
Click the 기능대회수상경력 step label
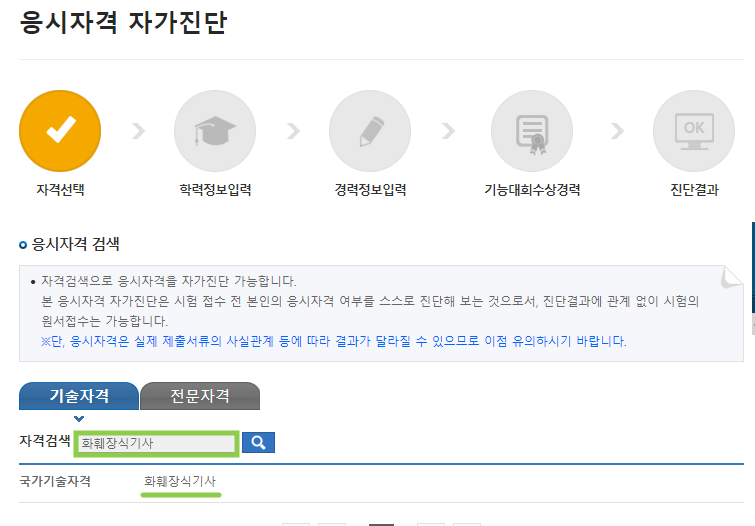coord(532,189)
